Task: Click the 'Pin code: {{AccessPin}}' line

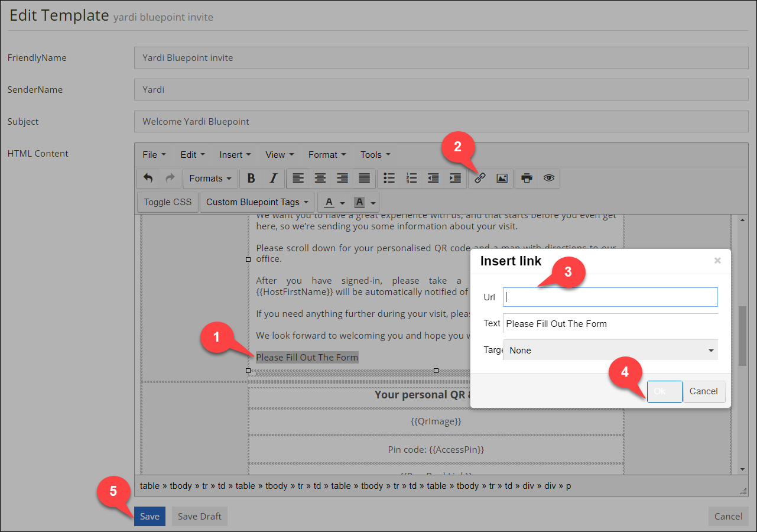Action: point(436,449)
